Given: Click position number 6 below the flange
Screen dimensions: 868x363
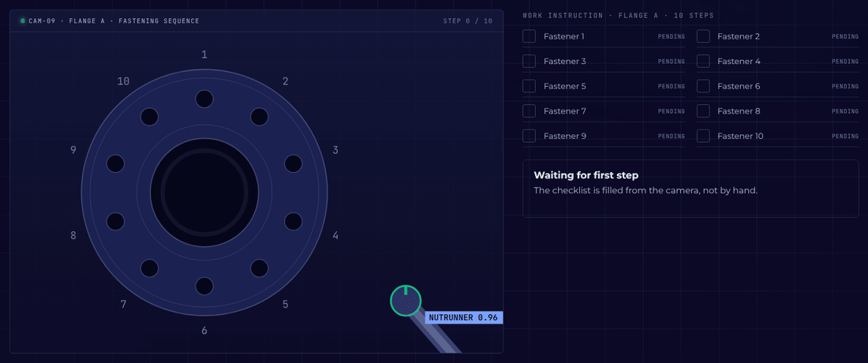Looking at the screenshot, I should (204, 331).
